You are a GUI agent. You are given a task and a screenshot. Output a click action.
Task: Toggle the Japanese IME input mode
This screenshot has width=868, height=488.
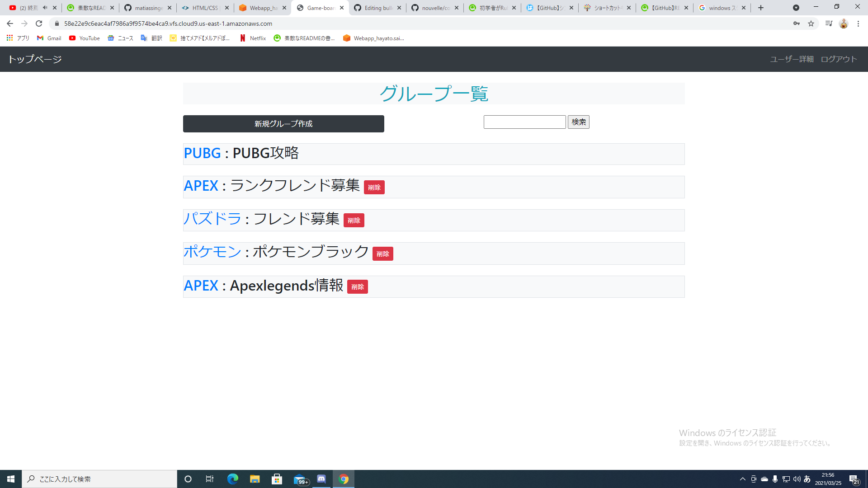tap(807, 479)
